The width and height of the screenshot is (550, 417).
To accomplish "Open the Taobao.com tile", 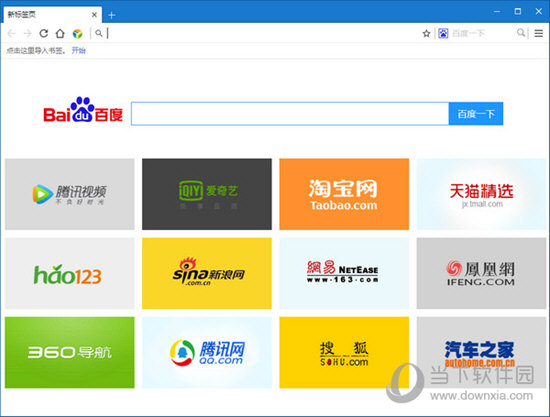I will [344, 194].
